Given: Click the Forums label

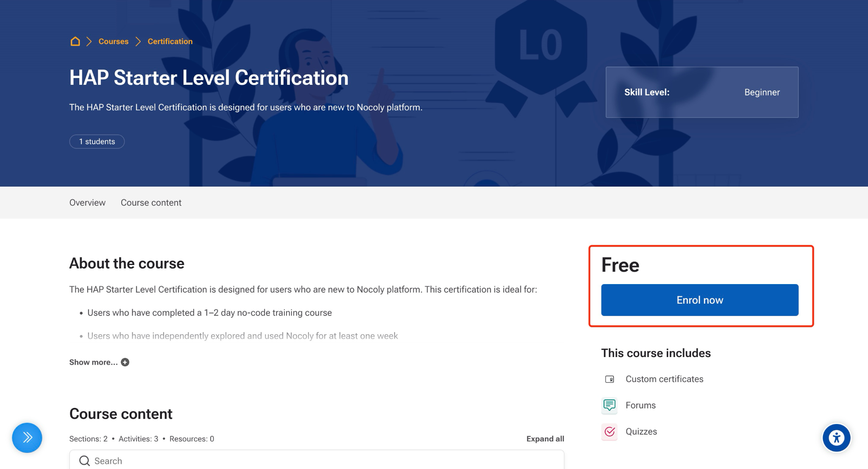Looking at the screenshot, I should [640, 405].
